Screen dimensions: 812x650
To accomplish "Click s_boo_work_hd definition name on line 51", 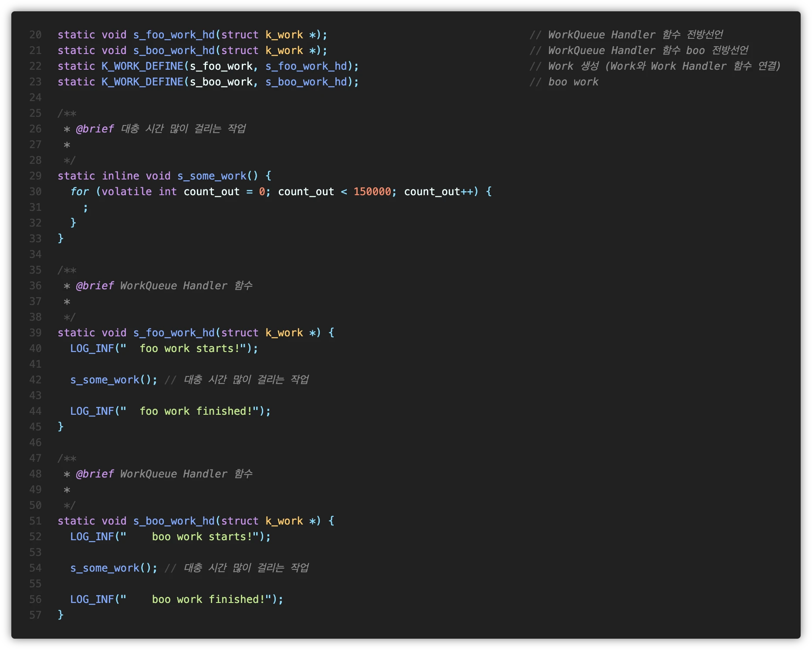I will (174, 521).
